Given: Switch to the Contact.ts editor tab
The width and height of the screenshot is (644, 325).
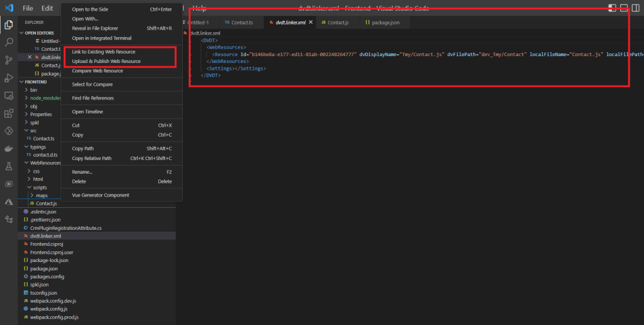Looking at the screenshot, I should tap(241, 23).
